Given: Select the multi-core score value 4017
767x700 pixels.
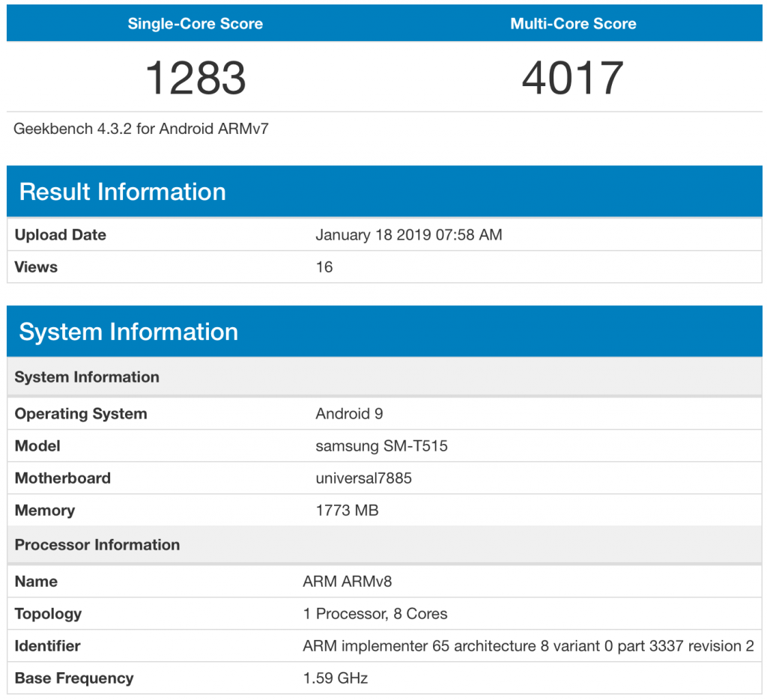Looking at the screenshot, I should pyautogui.click(x=573, y=77).
